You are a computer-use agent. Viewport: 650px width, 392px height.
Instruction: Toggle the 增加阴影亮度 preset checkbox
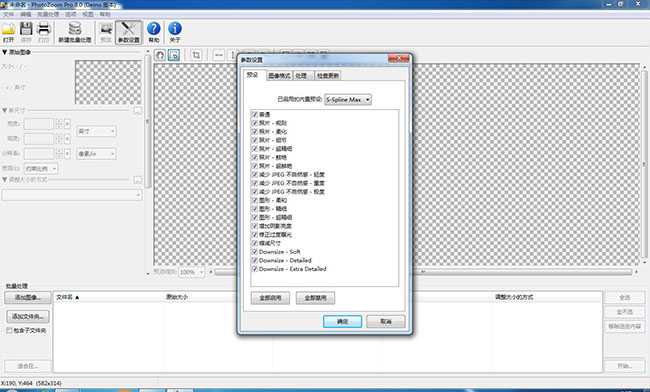coord(255,226)
